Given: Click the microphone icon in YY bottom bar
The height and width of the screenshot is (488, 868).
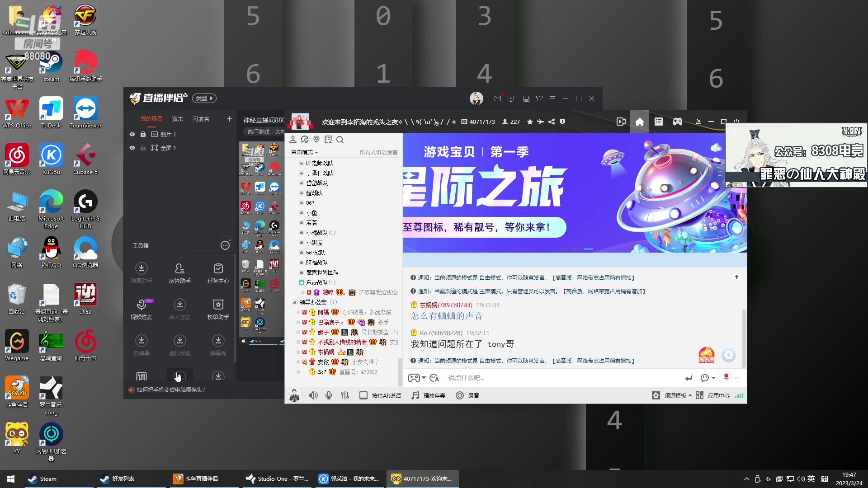Looking at the screenshot, I should click(x=329, y=395).
